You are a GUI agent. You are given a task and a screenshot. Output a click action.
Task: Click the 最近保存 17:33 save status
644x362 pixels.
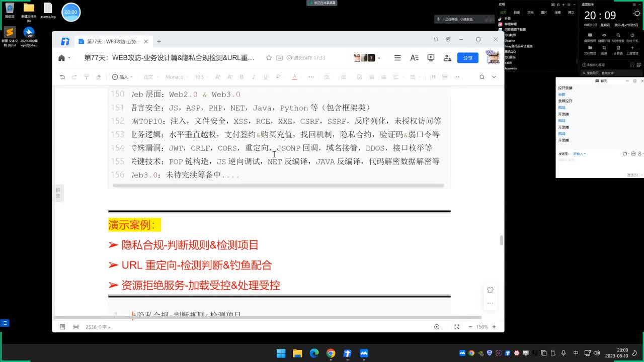[x=306, y=58]
